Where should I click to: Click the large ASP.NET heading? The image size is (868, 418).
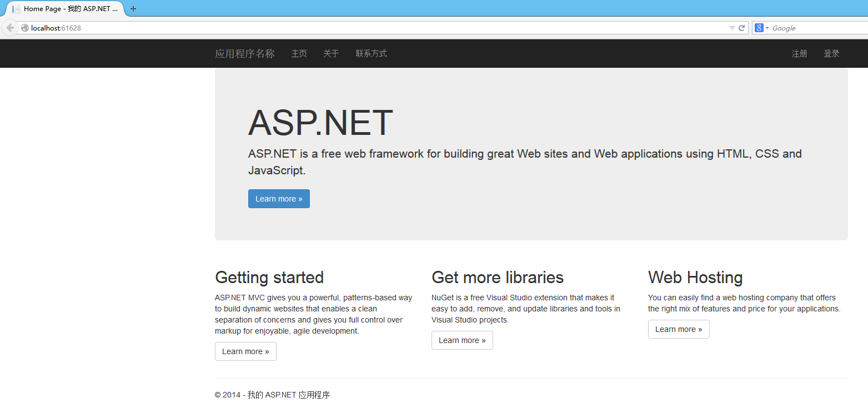click(x=320, y=123)
